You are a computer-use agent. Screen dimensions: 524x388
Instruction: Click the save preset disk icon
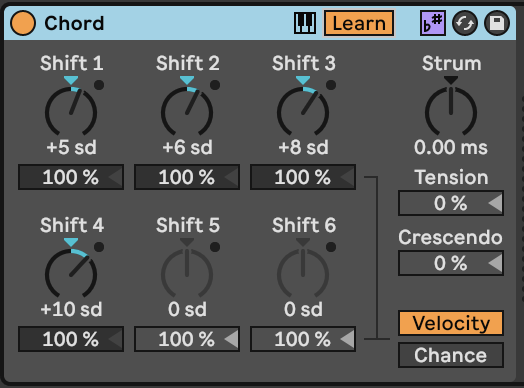[497, 23]
